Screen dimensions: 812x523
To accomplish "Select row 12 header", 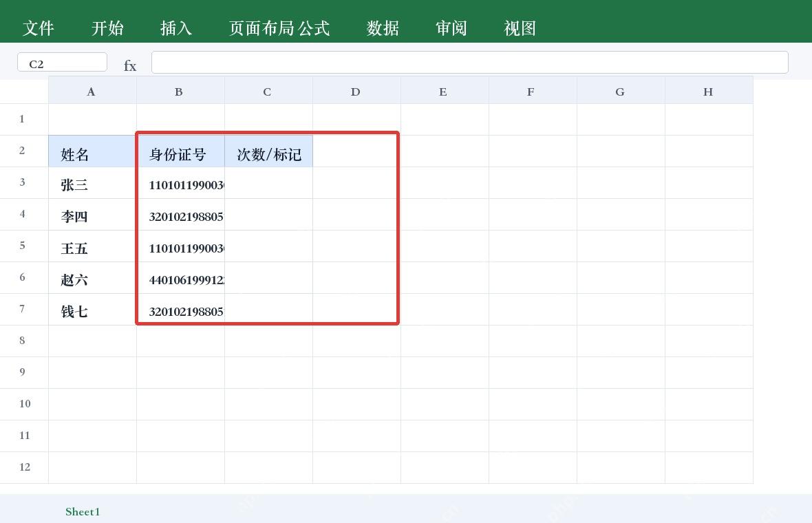I will point(24,467).
